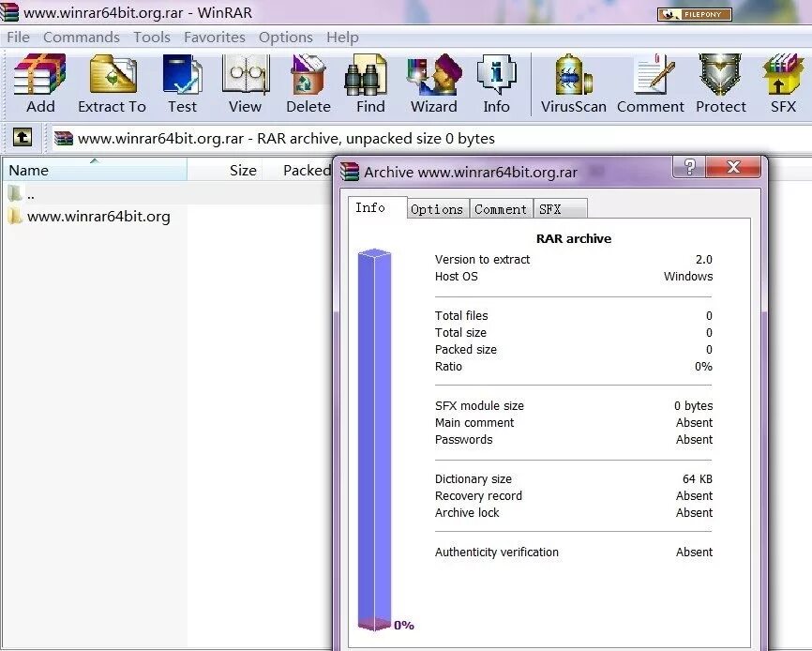Click the WinRAR title bar app icon

tap(9, 12)
